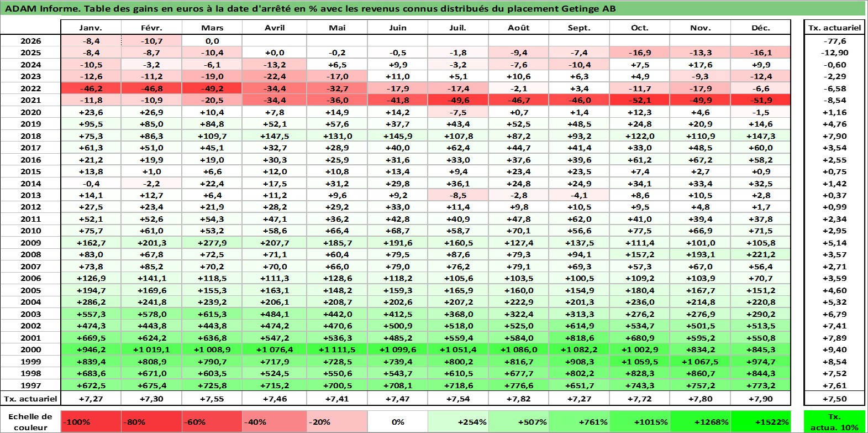Screen dimensions: 868x433
Task: Click the +7,90 total under Déc.
Action: (x=761, y=399)
